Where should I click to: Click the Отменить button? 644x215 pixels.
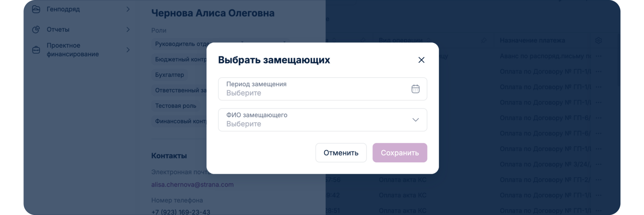tap(341, 153)
